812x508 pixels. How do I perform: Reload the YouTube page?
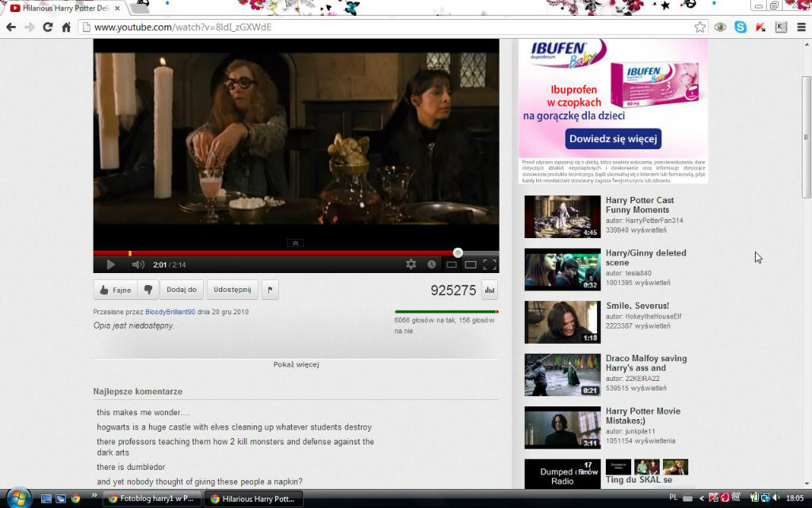click(x=48, y=27)
